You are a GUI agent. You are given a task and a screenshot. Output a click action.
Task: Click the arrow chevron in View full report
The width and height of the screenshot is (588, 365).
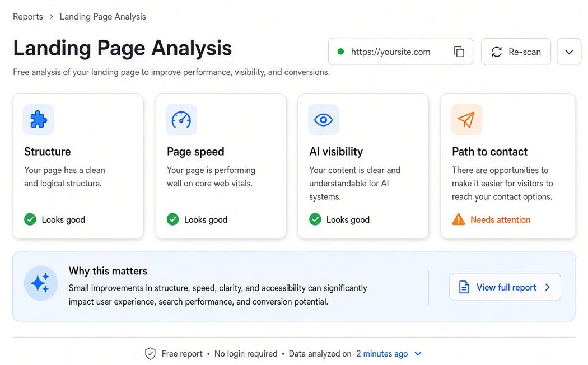[548, 287]
